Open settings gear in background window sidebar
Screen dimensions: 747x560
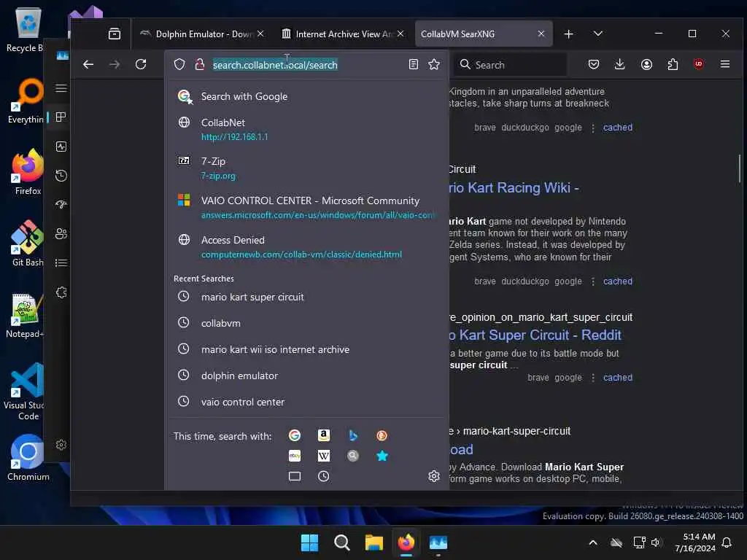pyautogui.click(x=61, y=444)
